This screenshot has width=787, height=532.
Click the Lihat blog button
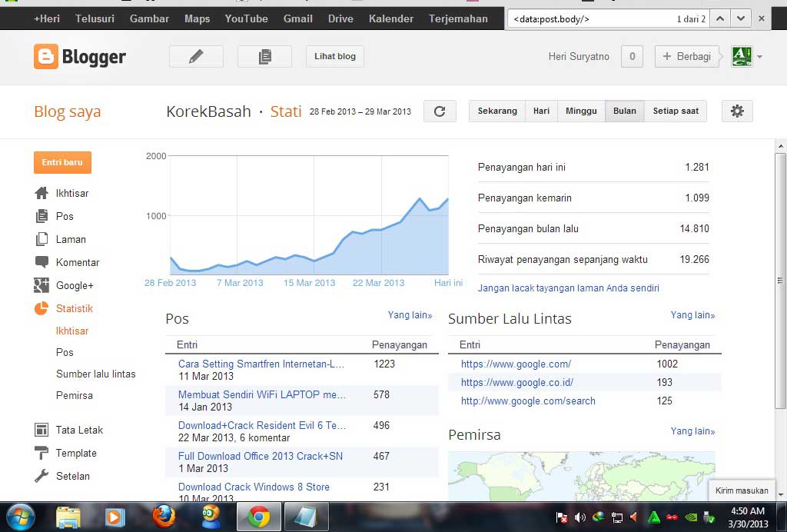click(335, 56)
